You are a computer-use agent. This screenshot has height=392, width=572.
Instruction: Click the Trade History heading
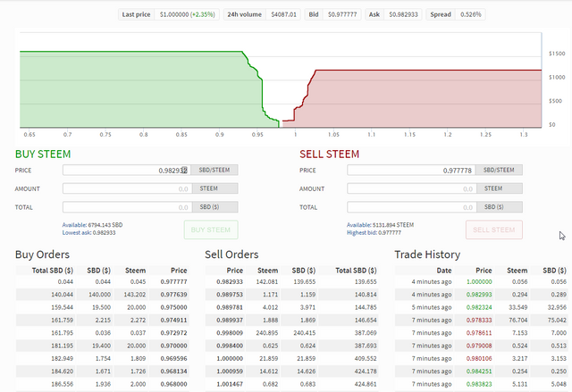(x=427, y=254)
